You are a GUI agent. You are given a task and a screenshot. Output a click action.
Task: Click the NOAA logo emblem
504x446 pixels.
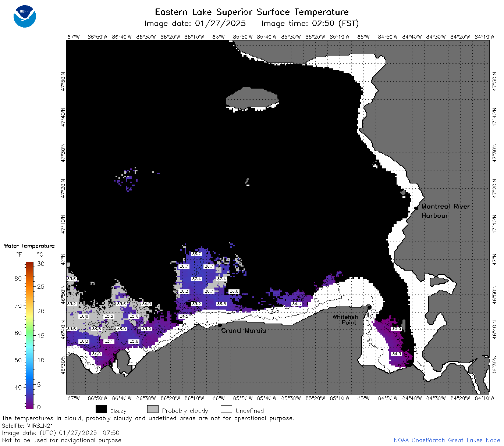pyautogui.click(x=25, y=16)
